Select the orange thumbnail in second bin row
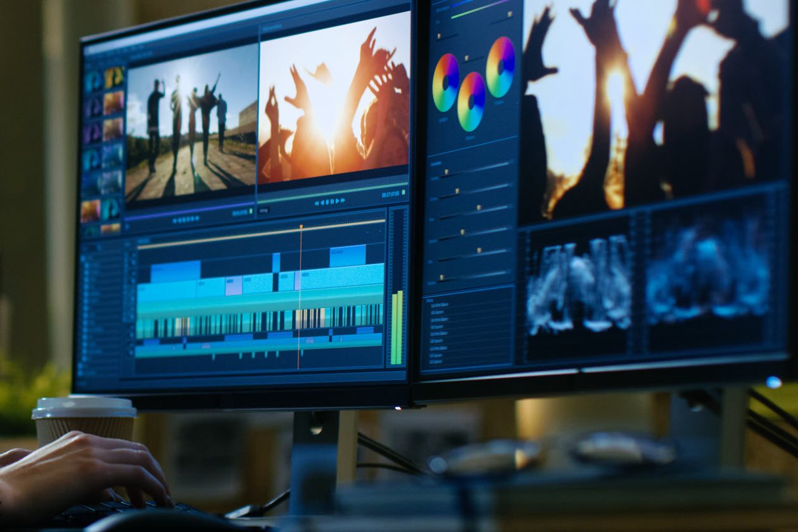798x532 pixels. click(114, 102)
